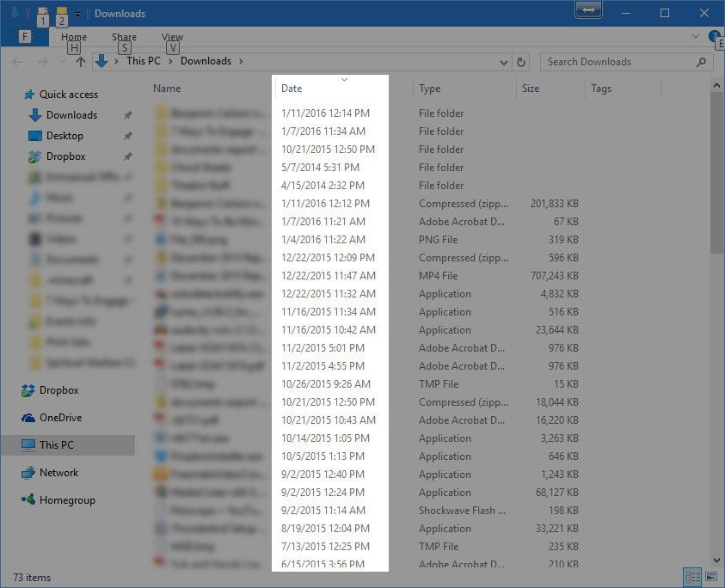Unpin Desktop using its pin icon
This screenshot has height=588, width=725.
[127, 136]
